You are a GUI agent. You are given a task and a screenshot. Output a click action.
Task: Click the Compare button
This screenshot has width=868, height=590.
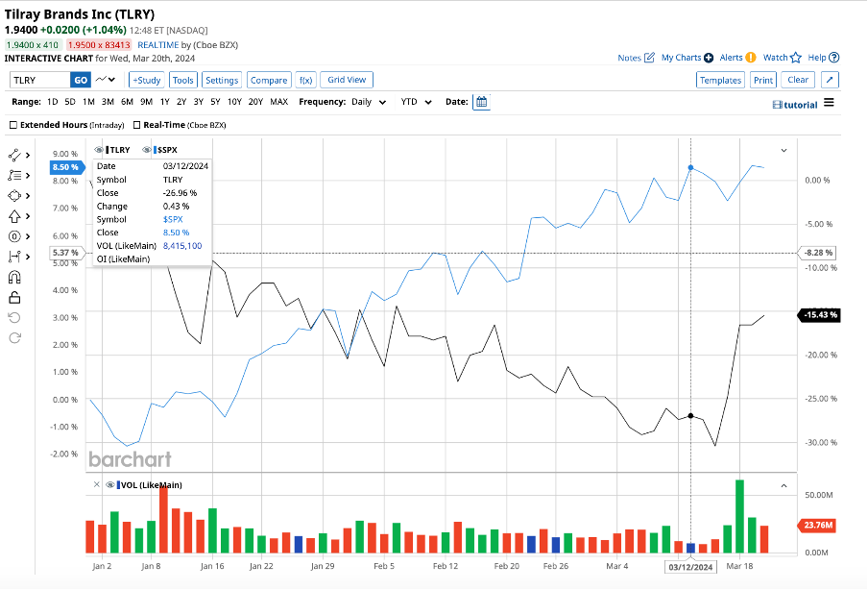[269, 80]
